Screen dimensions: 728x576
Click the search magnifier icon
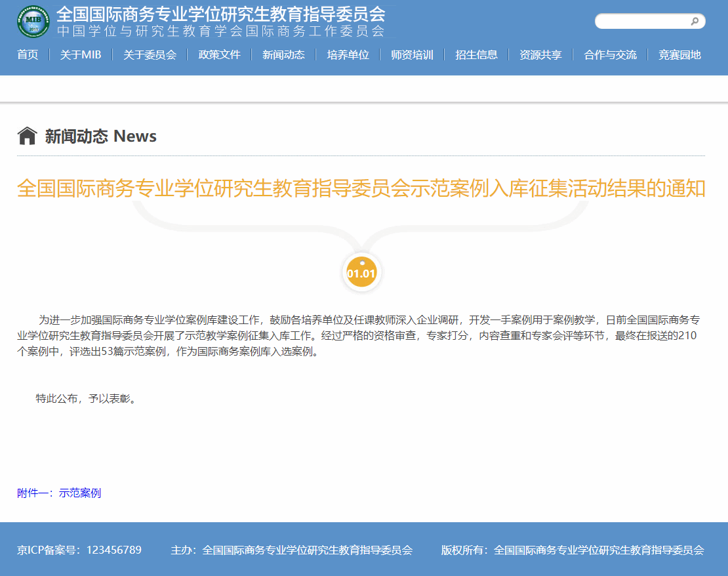pyautogui.click(x=695, y=22)
